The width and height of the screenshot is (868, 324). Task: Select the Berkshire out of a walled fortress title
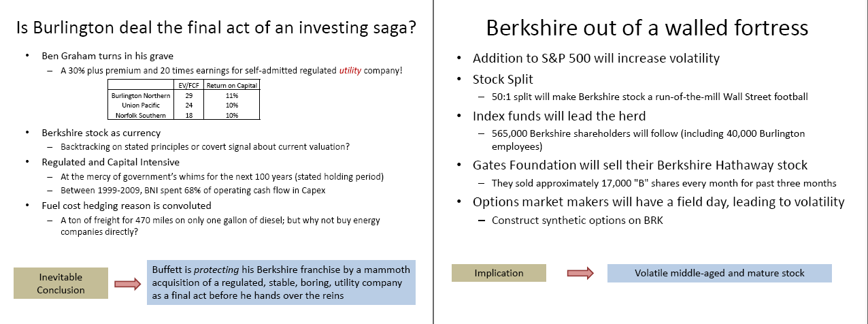[646, 27]
